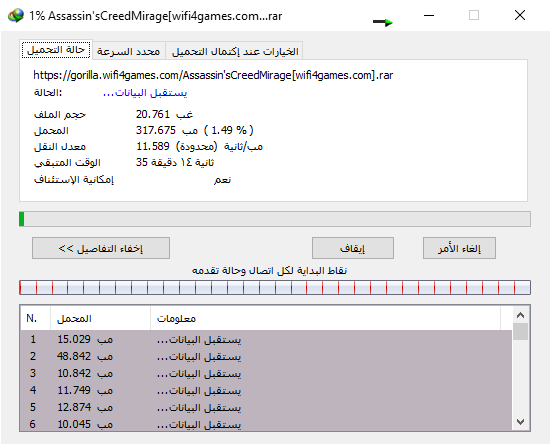Click the blue status يستقبل البيانات text
This screenshot has height=445, width=551.
[x=145, y=93]
